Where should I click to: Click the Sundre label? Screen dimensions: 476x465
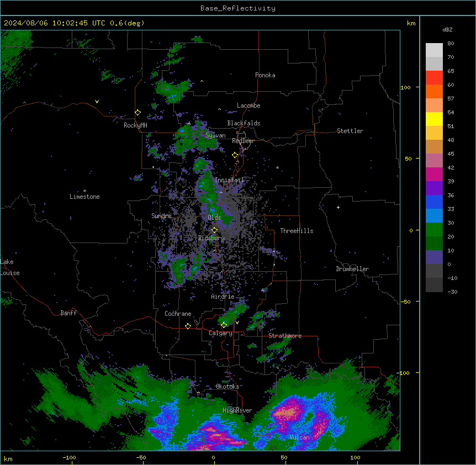pos(161,216)
